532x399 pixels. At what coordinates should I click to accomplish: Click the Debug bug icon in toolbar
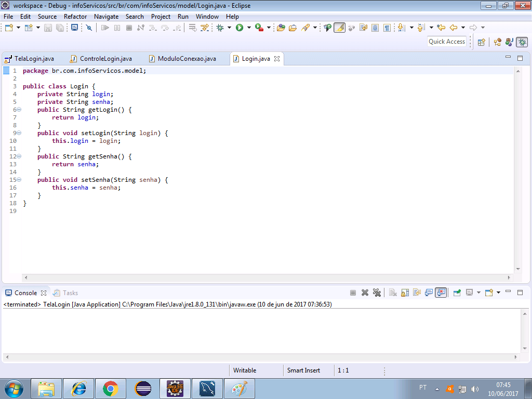[220, 28]
